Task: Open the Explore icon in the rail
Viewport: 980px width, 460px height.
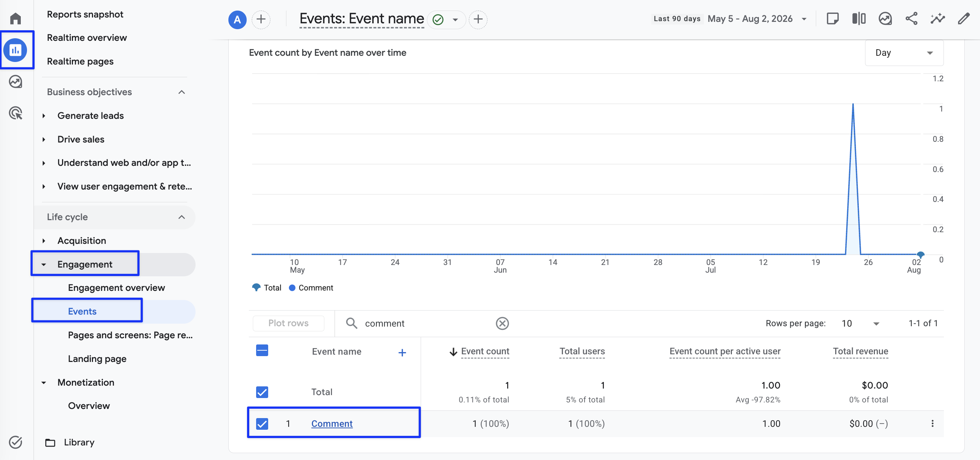Action: [x=16, y=82]
